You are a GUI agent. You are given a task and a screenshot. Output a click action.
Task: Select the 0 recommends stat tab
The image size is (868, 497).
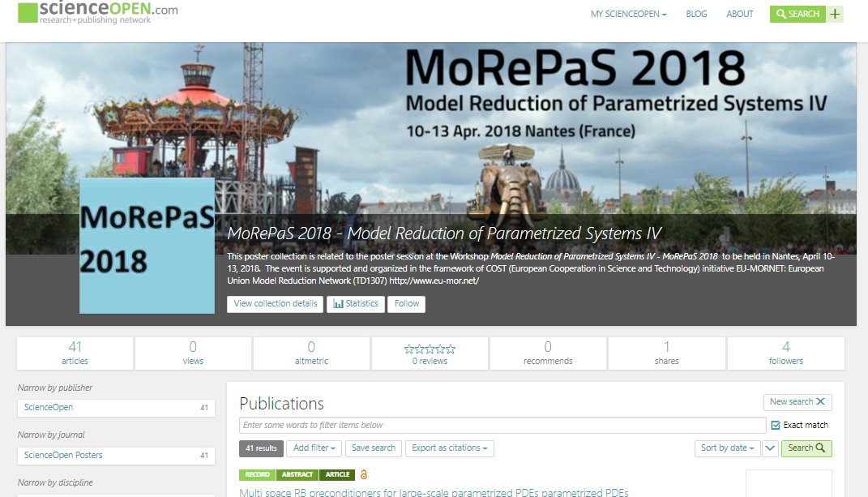548,353
